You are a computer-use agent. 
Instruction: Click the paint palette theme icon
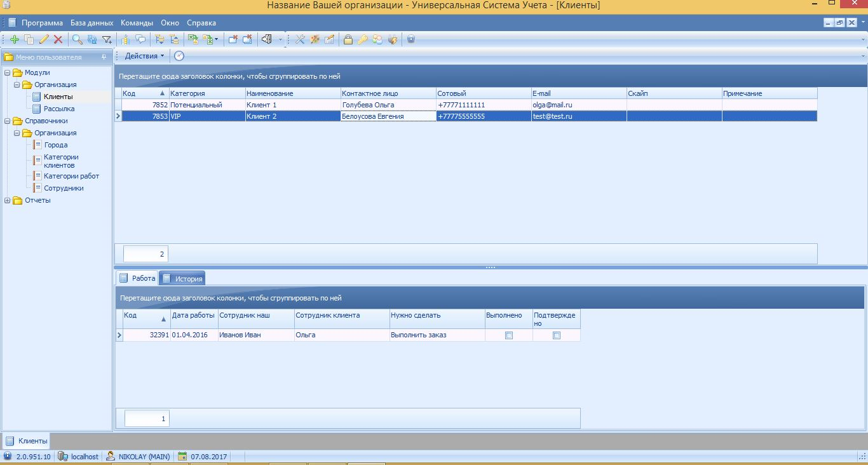(x=315, y=39)
